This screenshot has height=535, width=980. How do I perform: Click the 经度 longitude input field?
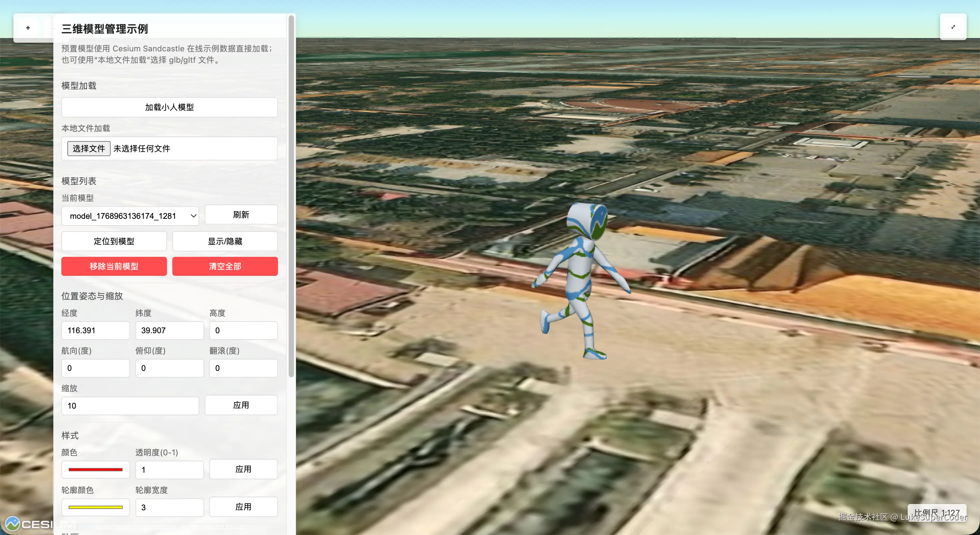tap(95, 331)
